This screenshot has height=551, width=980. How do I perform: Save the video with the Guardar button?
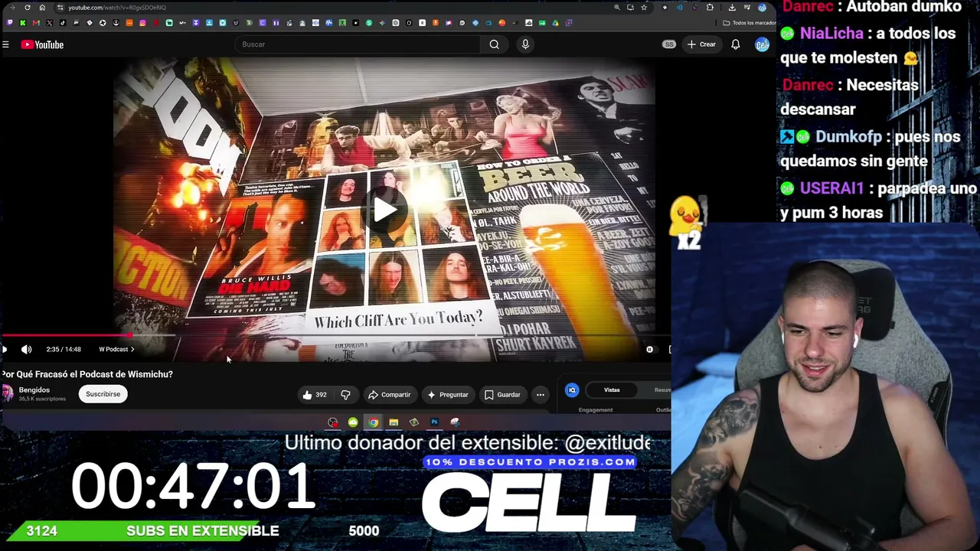[x=502, y=395]
